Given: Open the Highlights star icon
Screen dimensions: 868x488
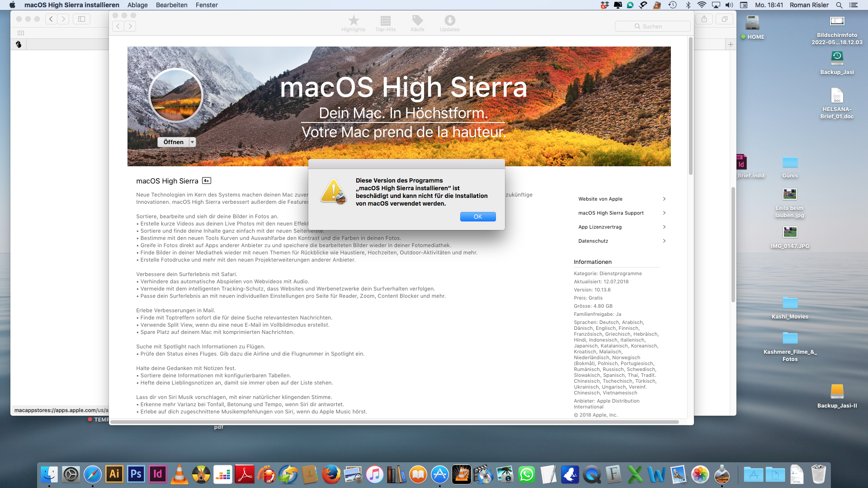Looking at the screenshot, I should pos(354,21).
